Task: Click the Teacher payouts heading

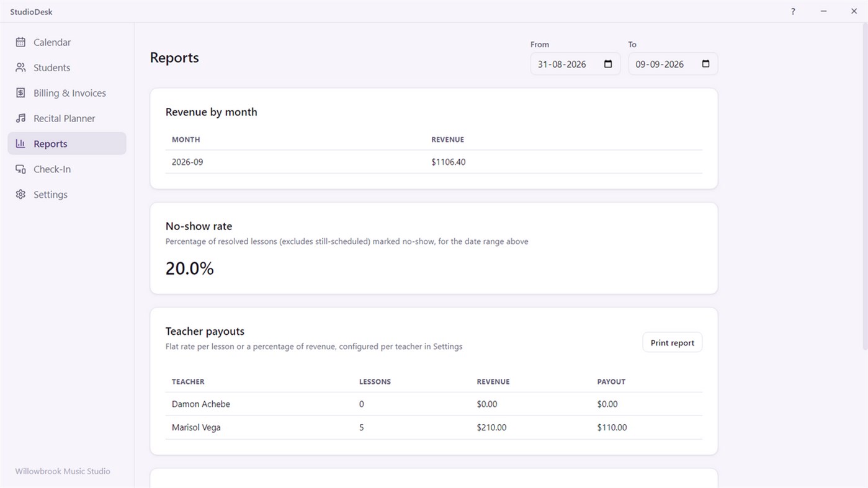Action: [x=205, y=331]
